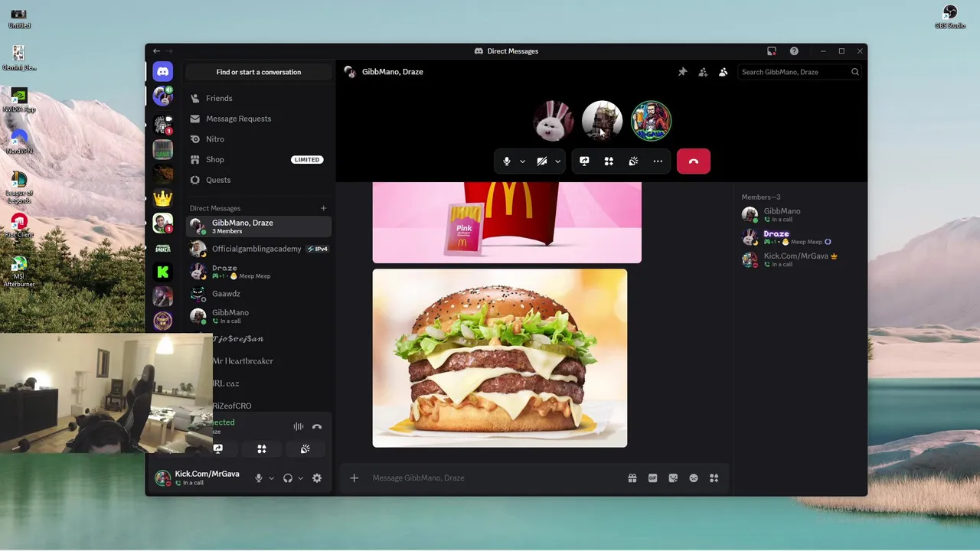The image size is (980, 551).
Task: Send a gift icon in message bar
Action: point(632,478)
